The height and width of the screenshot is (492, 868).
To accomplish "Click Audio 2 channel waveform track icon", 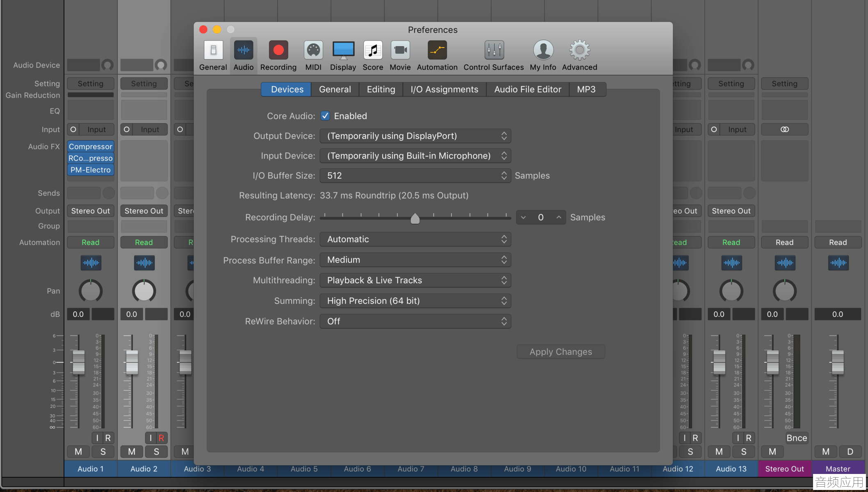I will (x=144, y=262).
